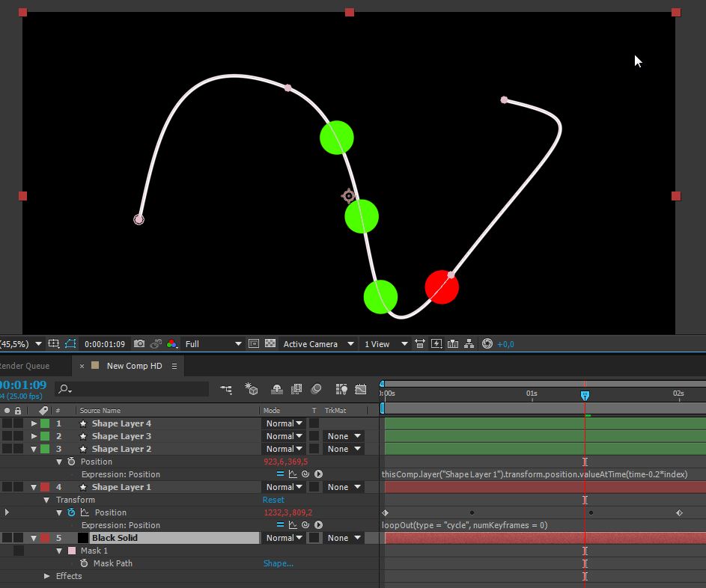Toggle Shape Layer 1 expression enable equals icon
706x588 pixels.
click(x=280, y=524)
